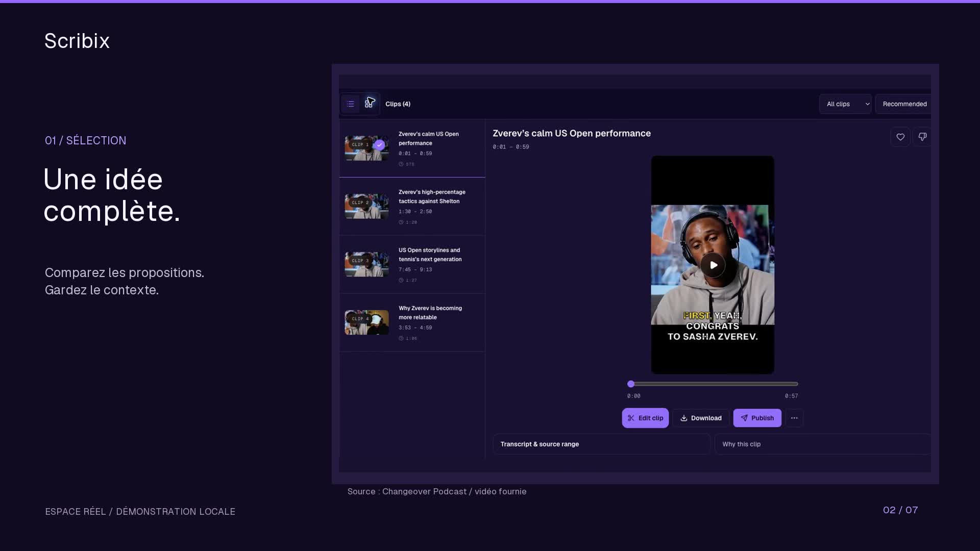
Task: Select Zverev's calm US Open performance item
Action: (412, 148)
